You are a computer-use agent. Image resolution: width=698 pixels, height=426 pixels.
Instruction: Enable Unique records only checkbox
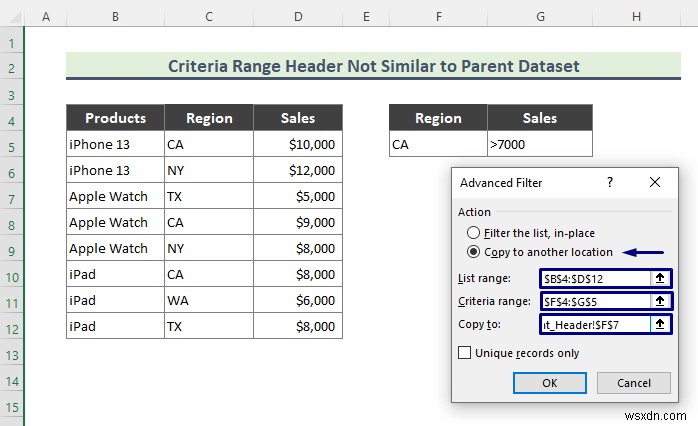point(465,352)
